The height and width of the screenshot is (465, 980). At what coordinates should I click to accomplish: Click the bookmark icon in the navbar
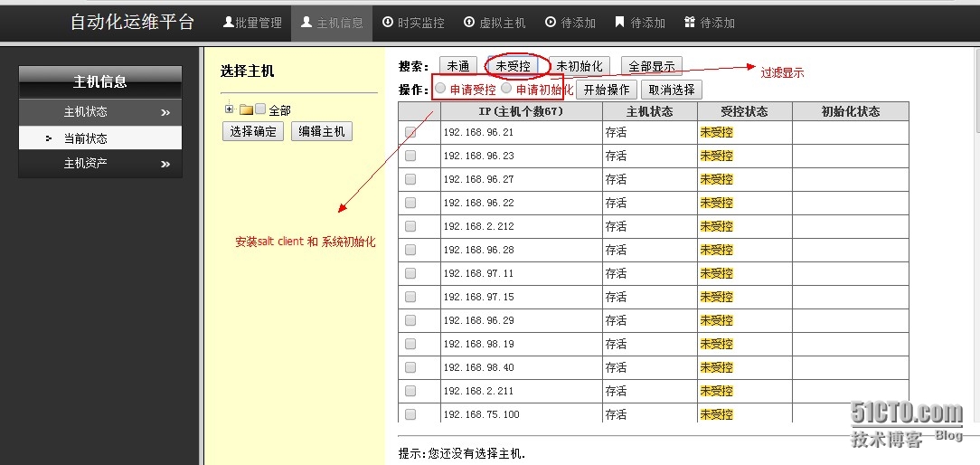619,23
